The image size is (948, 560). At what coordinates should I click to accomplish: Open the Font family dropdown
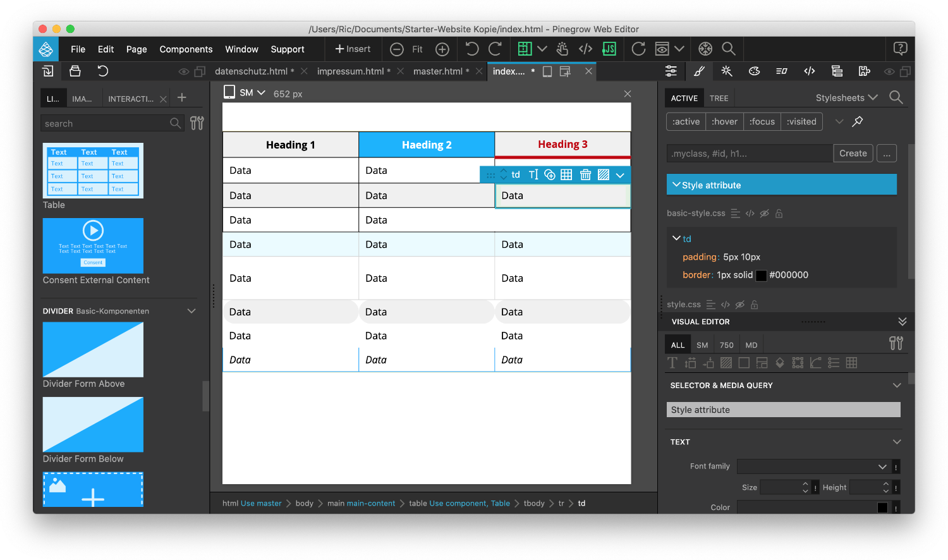(x=814, y=466)
